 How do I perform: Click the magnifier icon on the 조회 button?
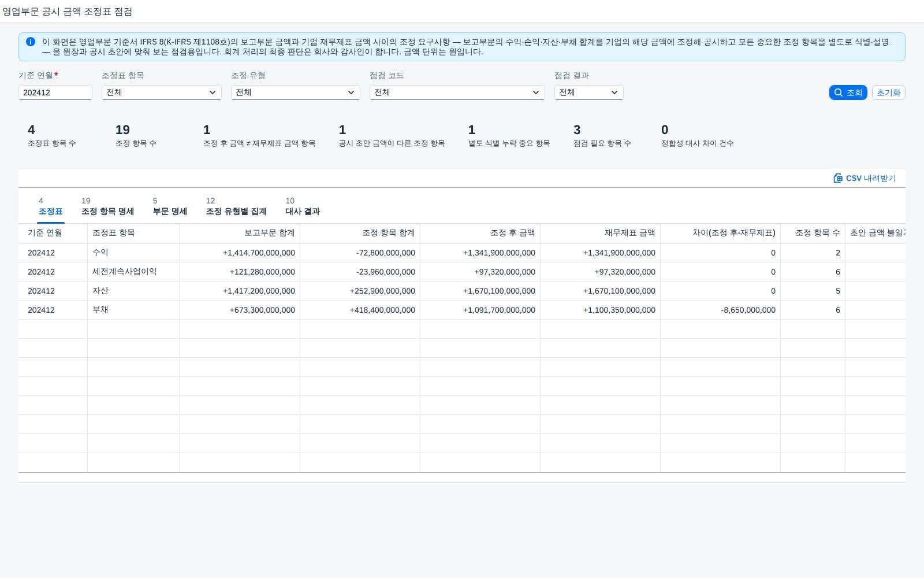coord(839,92)
